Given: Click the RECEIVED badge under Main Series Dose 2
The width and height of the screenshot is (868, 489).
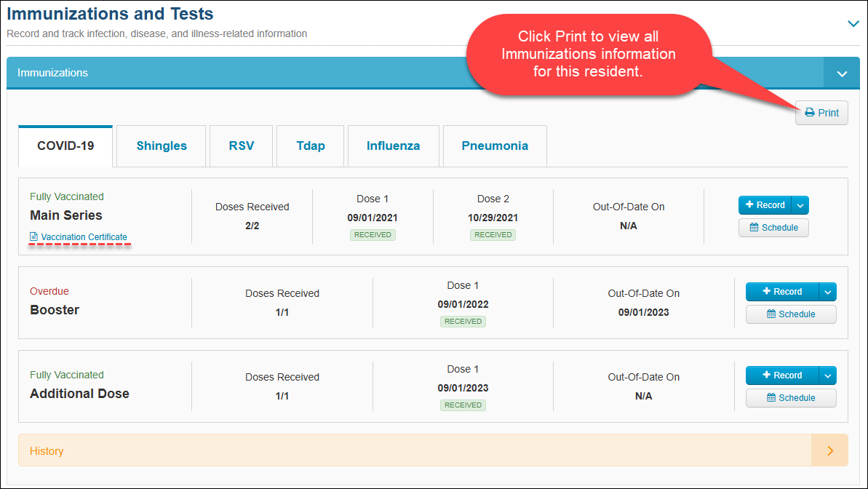Looking at the screenshot, I should [493, 235].
